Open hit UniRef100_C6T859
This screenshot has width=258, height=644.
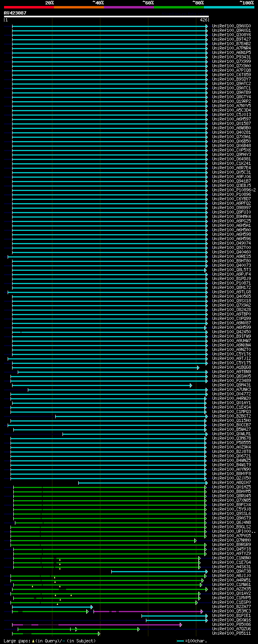231,75
